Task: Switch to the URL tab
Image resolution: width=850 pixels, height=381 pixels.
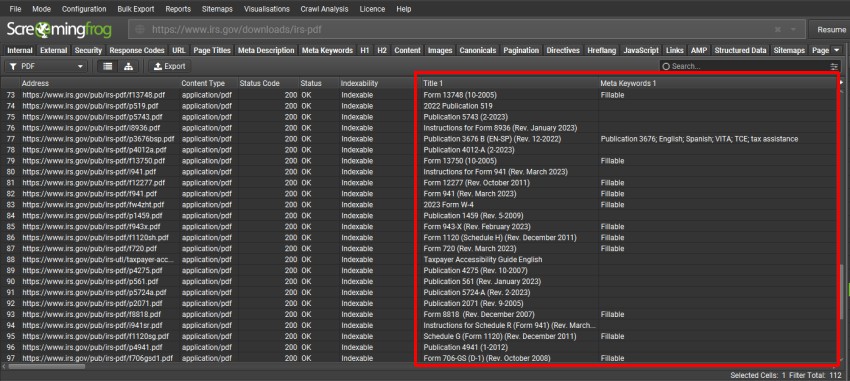Action: pyautogui.click(x=179, y=50)
